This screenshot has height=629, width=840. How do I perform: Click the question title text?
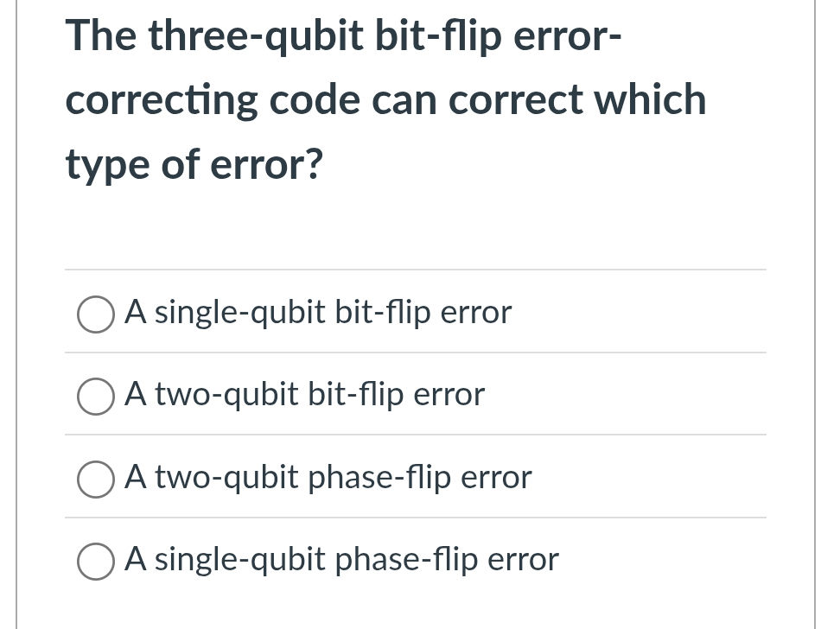tap(385, 98)
